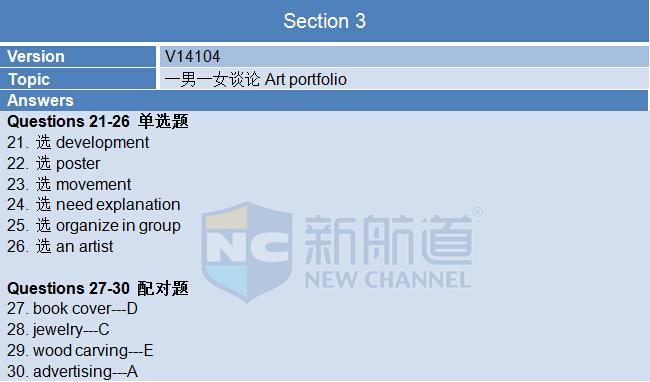Screen dimensions: 650x382
Task: Click answer 24 need explanation
Action: (x=94, y=205)
